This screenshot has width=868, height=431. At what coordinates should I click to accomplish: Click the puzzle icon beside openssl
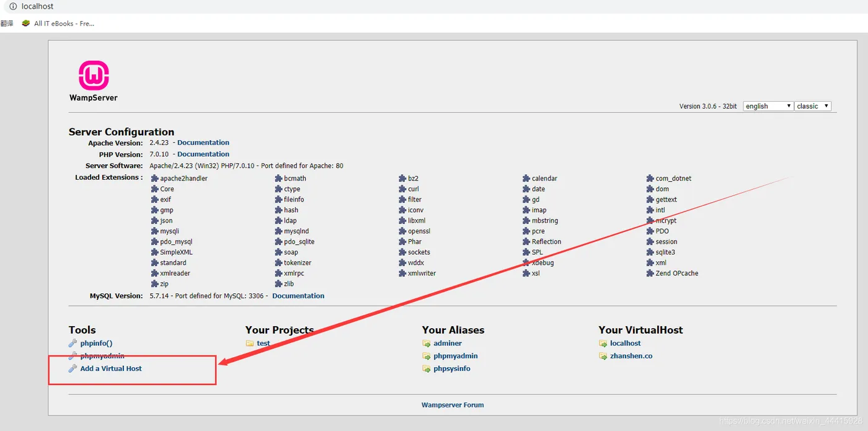(403, 231)
